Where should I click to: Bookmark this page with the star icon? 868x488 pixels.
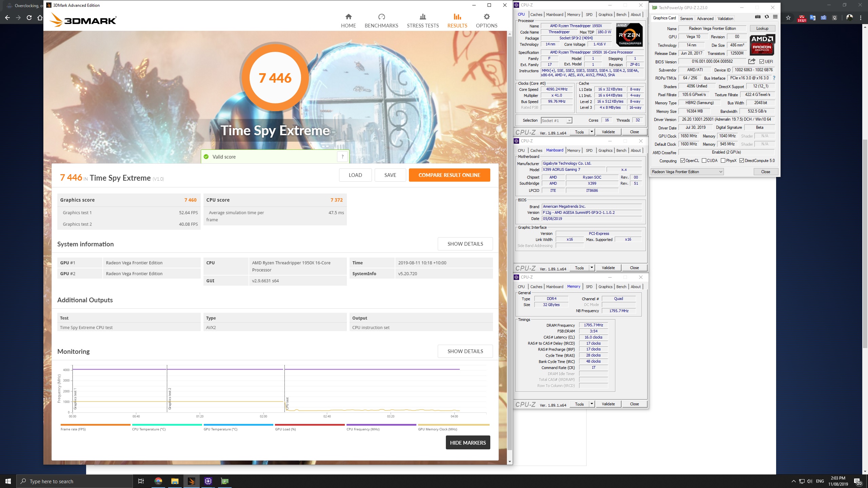(788, 18)
